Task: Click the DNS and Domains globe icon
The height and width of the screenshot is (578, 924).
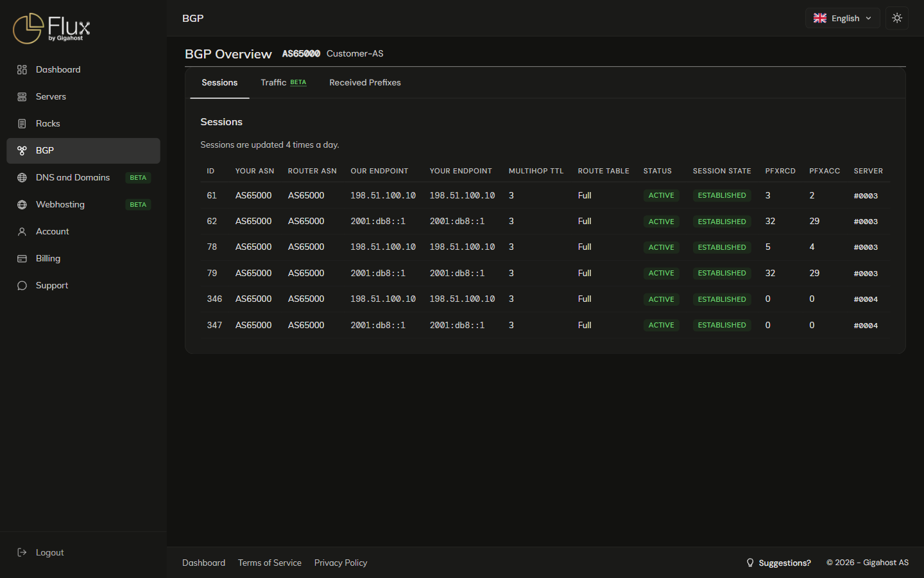Action: tap(22, 177)
